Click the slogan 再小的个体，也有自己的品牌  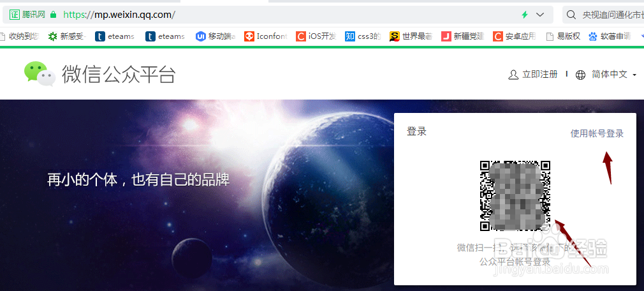pos(138,179)
